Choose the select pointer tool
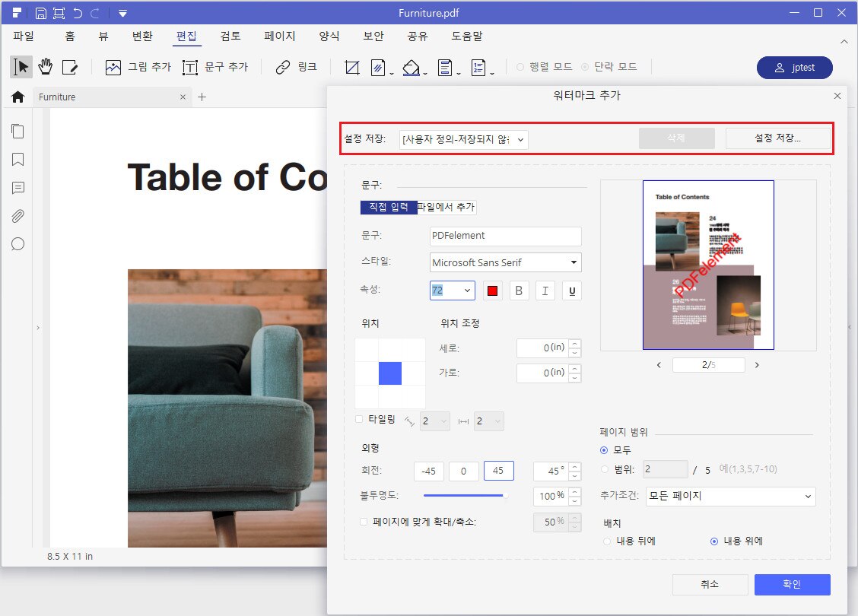Image resolution: width=858 pixels, height=616 pixels. 21,67
